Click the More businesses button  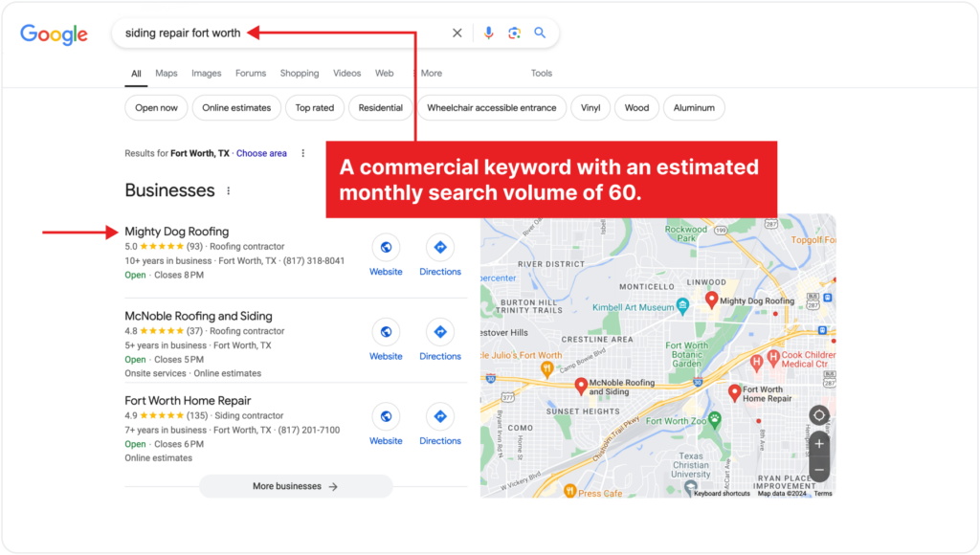296,486
